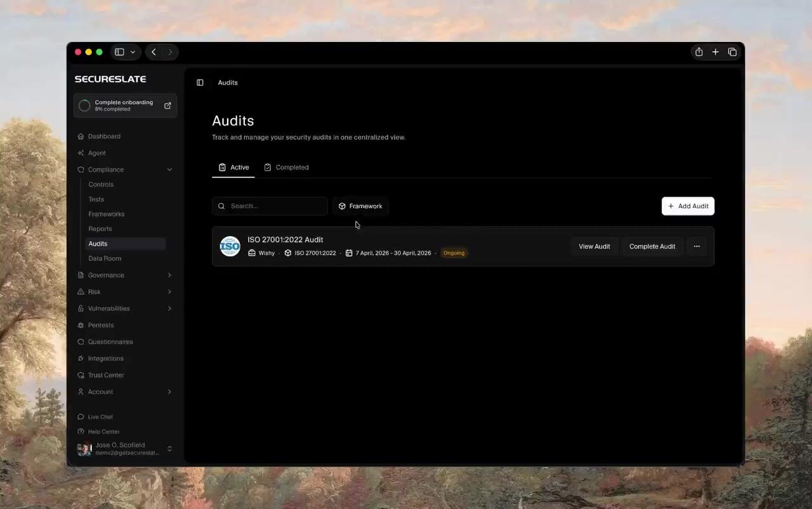Click the Trust Center icon
812x509 pixels.
[x=81, y=375]
